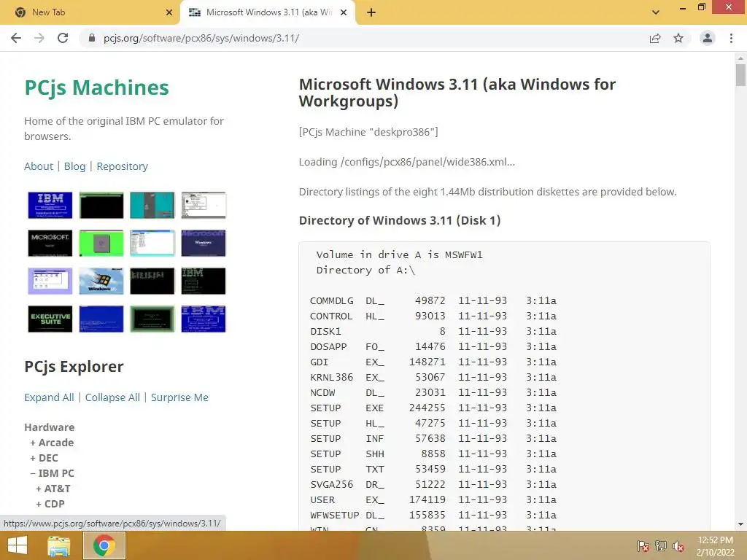The width and height of the screenshot is (747, 560).
Task: Open the EXECUTIVE SUITE thumbnail
Action: pos(50,319)
